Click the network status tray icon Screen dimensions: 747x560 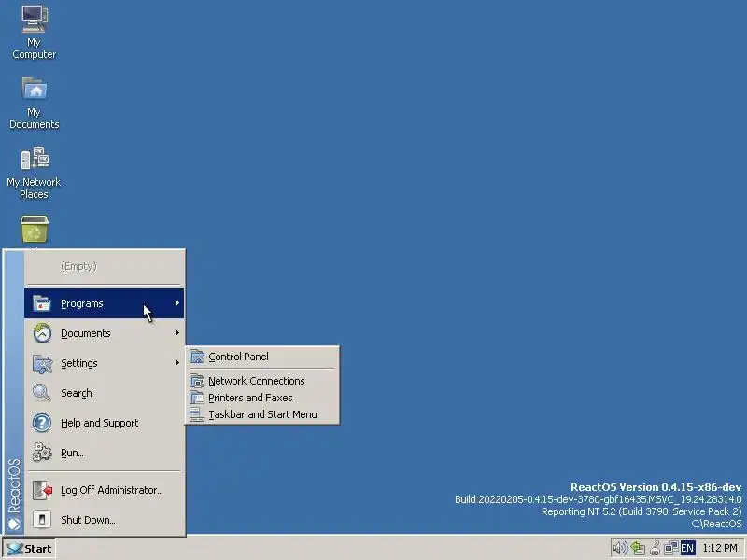coord(670,549)
